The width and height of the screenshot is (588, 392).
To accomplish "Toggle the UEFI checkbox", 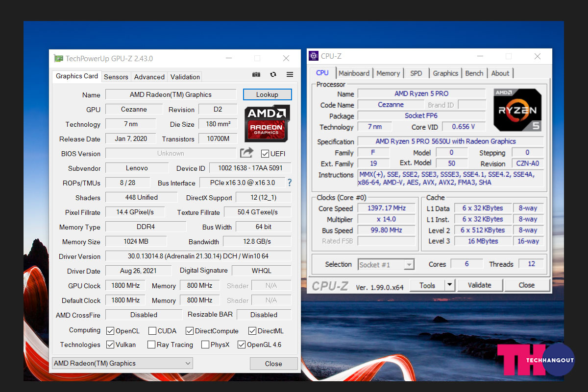I will pyautogui.click(x=265, y=154).
